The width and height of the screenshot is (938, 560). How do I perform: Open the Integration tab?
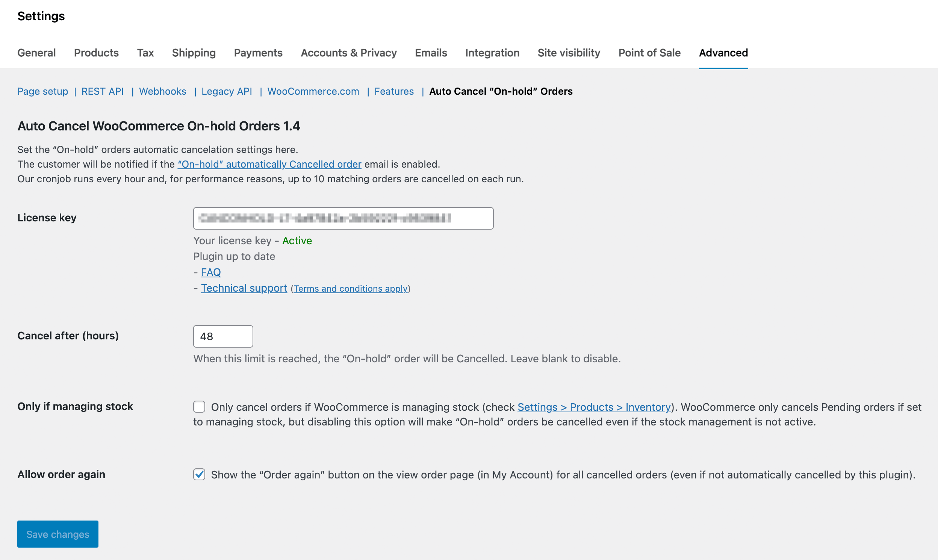[492, 53]
